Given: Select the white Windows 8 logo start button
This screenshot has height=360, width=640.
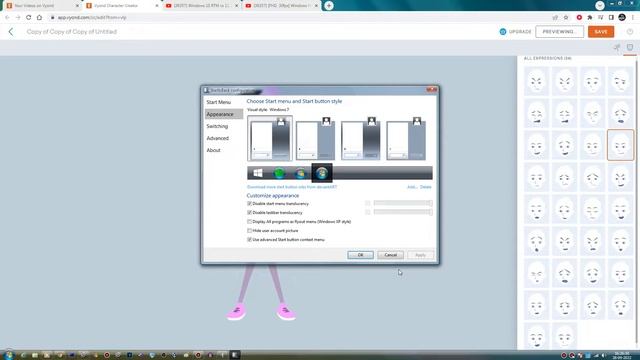Looking at the screenshot, I should (x=258, y=173).
